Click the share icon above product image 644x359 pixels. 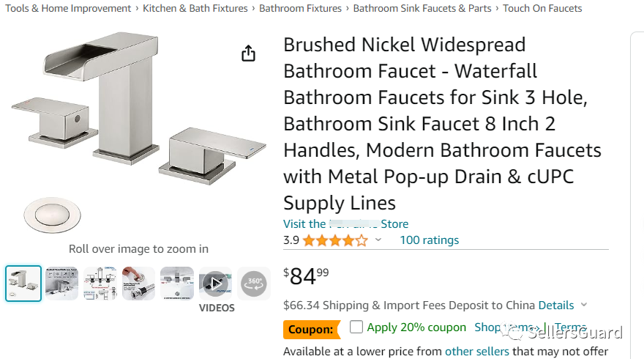(248, 53)
